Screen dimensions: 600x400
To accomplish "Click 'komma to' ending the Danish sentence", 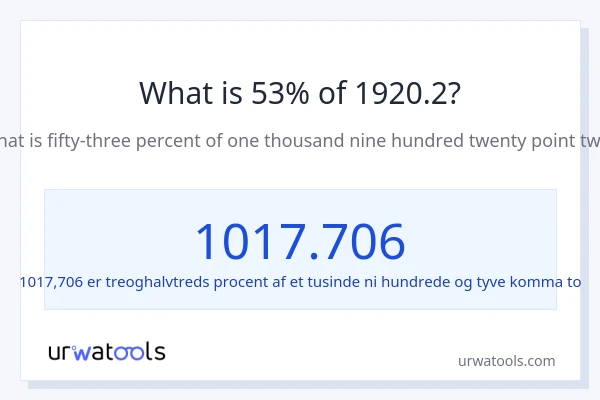I will pos(549,282).
